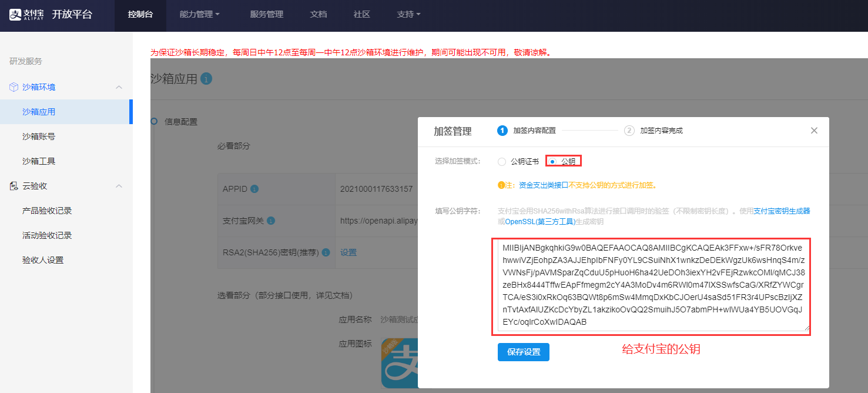
Task: Click the 研发服务 sidebar heading
Action: tap(26, 61)
